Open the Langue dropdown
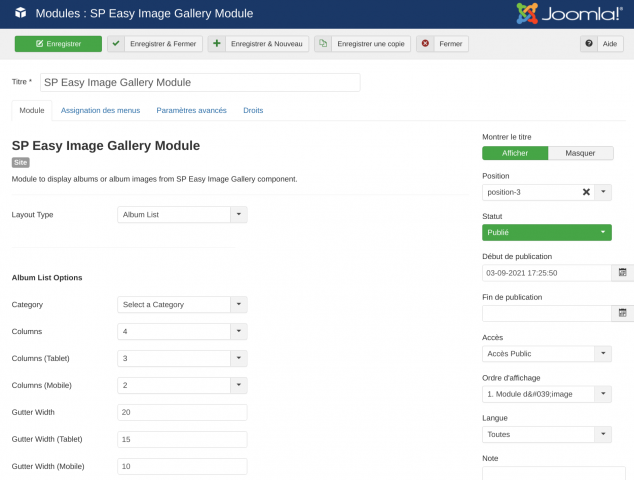Image resolution: width=634 pixels, height=480 pixels. (x=547, y=434)
